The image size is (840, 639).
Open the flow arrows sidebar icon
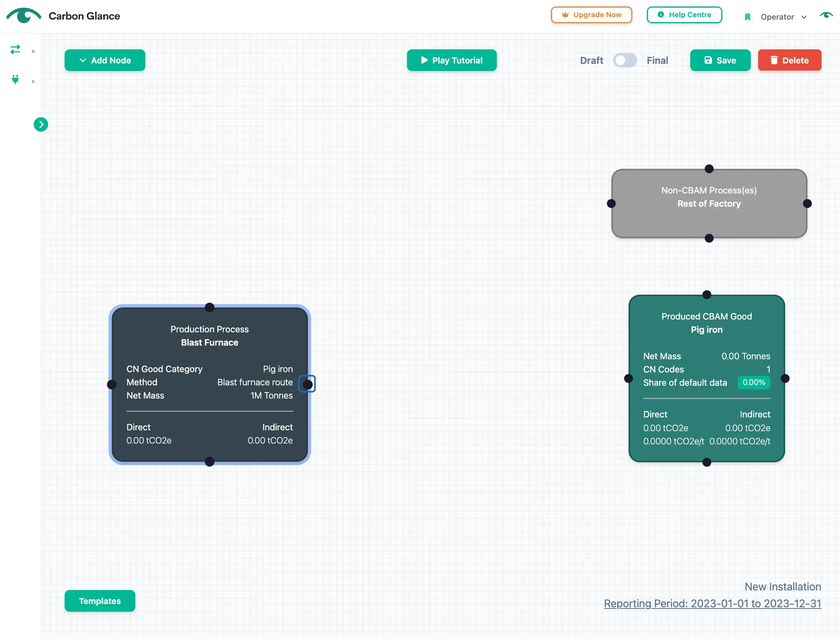(15, 49)
